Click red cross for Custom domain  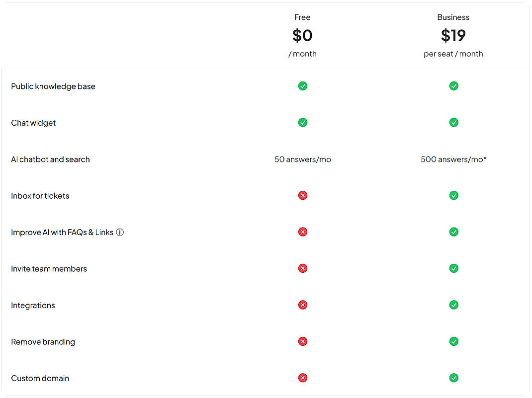tap(303, 378)
